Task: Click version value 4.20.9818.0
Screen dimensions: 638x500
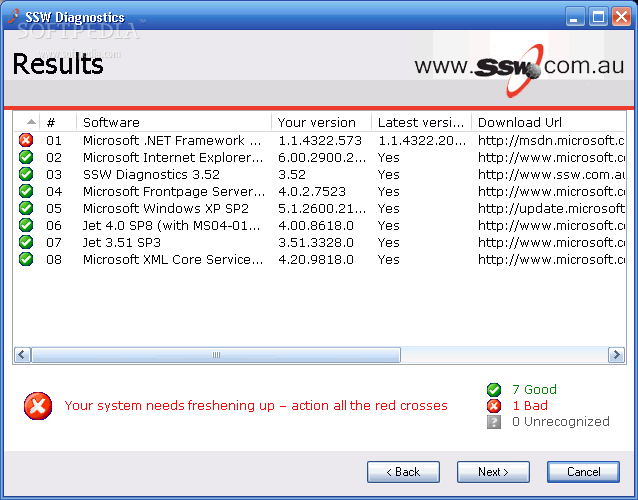Action: coord(316,260)
